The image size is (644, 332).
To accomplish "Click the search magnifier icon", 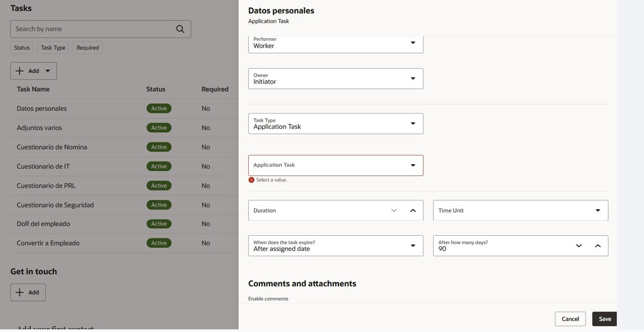I will (x=180, y=29).
